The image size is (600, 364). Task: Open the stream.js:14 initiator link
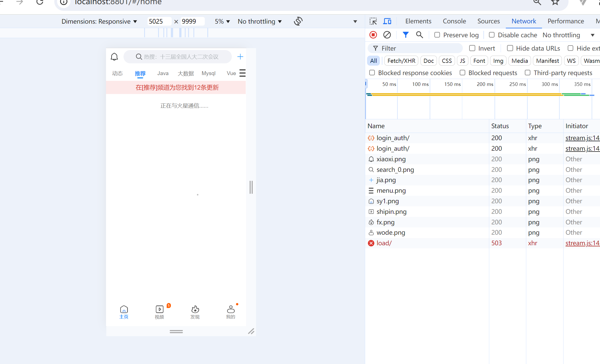pos(582,138)
